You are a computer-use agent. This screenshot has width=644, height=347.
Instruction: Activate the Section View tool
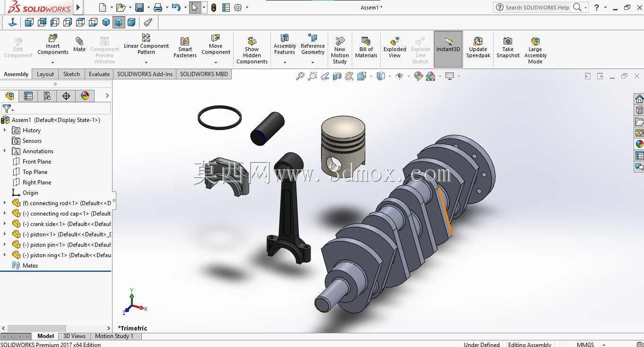[x=337, y=76]
